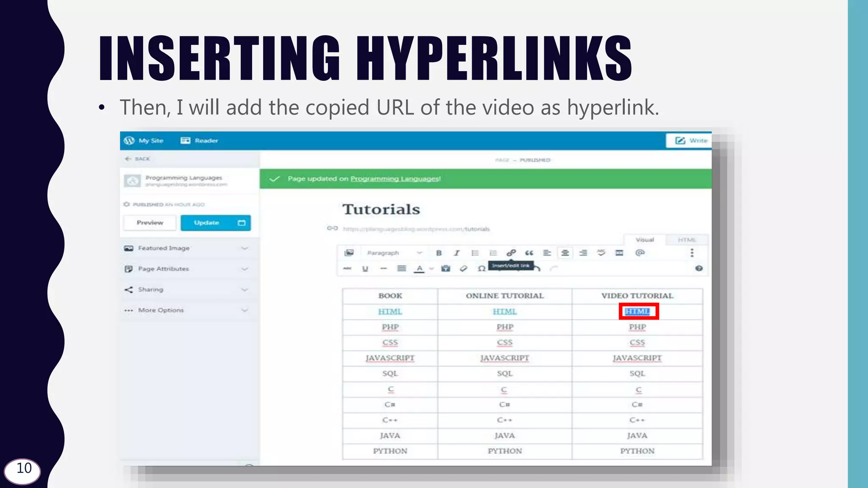Click C++ in the BOOK column
The width and height of the screenshot is (868, 488).
pyautogui.click(x=390, y=420)
